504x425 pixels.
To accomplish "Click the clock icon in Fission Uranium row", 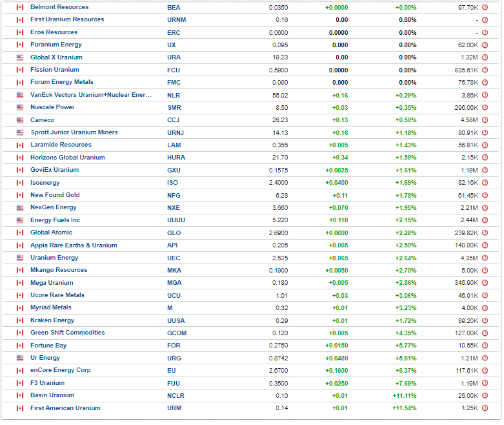I will pos(485,70).
